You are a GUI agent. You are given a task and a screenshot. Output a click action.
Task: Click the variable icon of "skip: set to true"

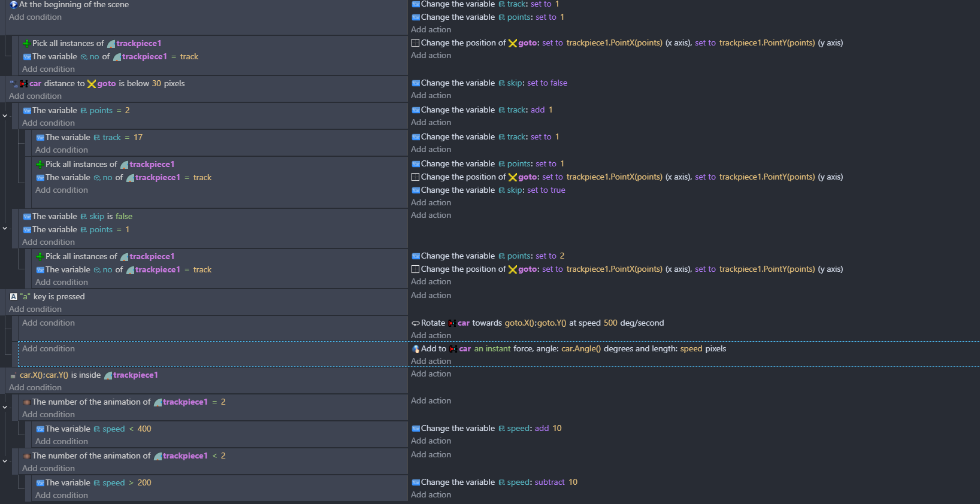coord(416,190)
